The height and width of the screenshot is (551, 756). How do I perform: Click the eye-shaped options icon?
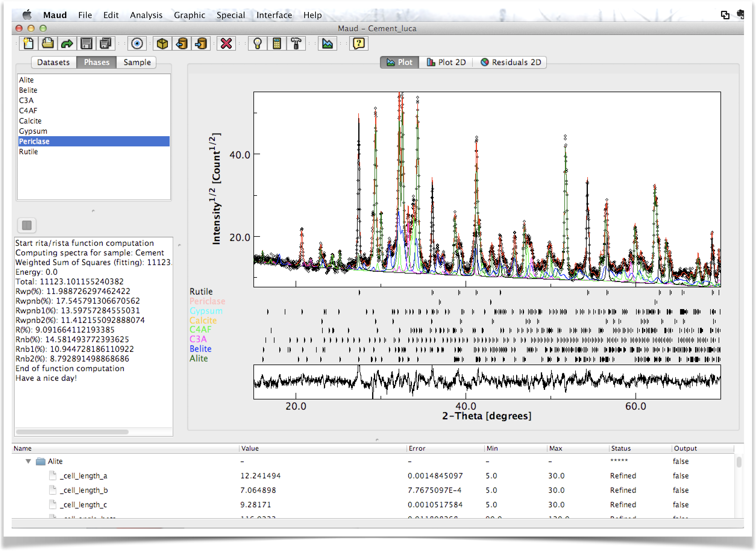[137, 44]
